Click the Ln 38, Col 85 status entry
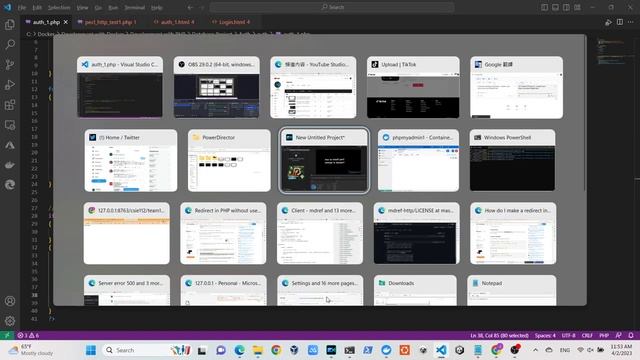640x360 pixels. [x=499, y=335]
